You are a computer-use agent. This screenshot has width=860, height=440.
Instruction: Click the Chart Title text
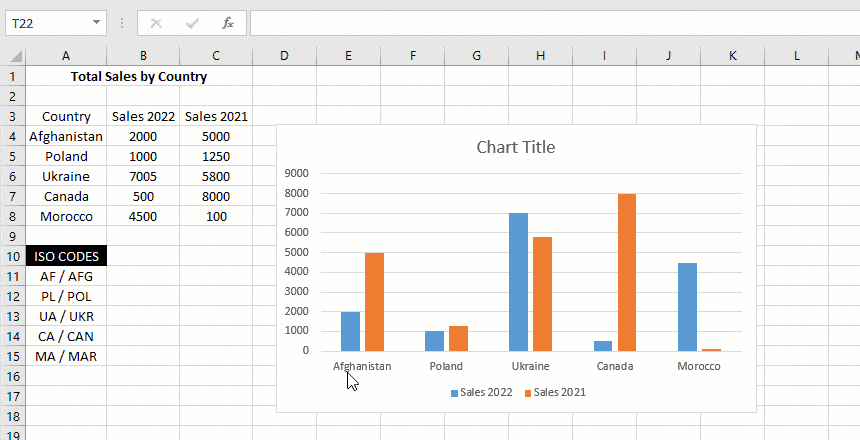(516, 147)
